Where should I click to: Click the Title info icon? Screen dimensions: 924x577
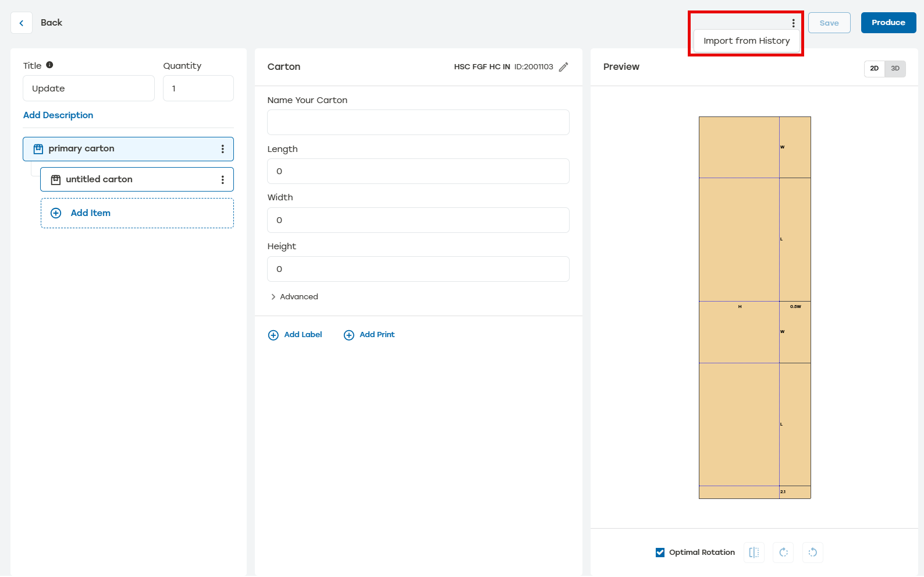click(x=49, y=65)
